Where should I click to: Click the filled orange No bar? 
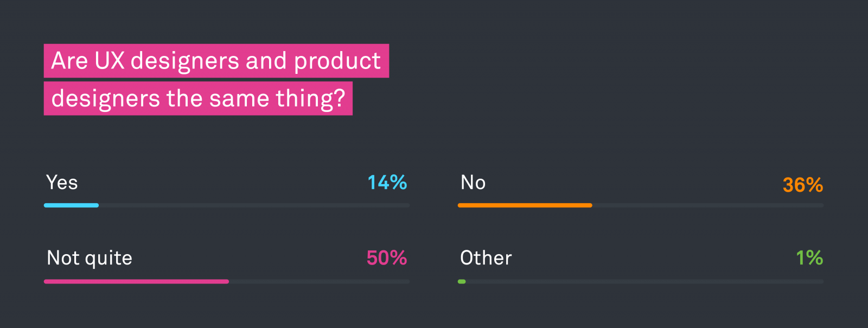click(525, 205)
